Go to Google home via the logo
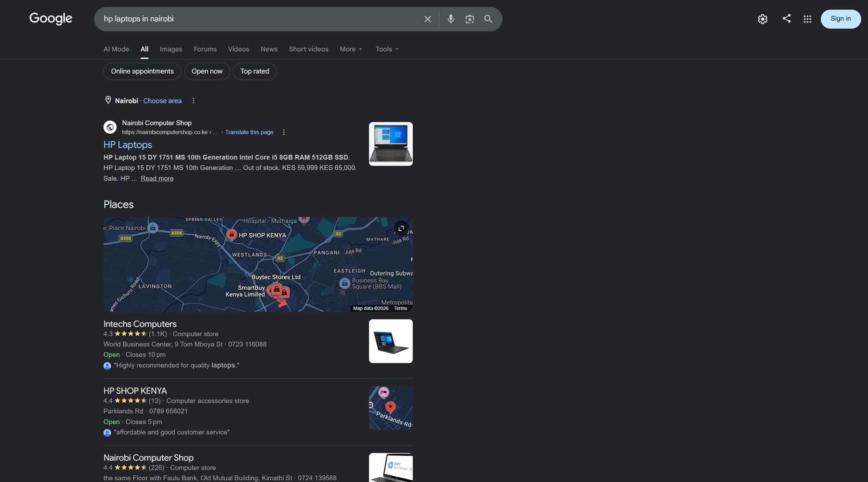Screen dimensions: 868x482 point(51,19)
